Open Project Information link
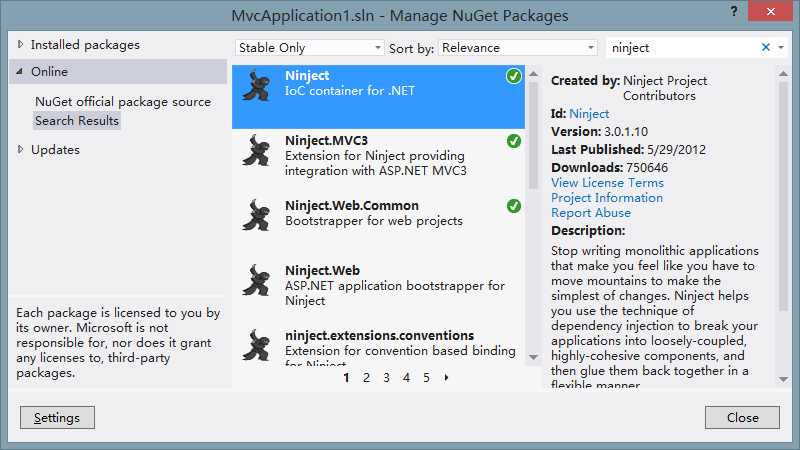 coord(607,198)
